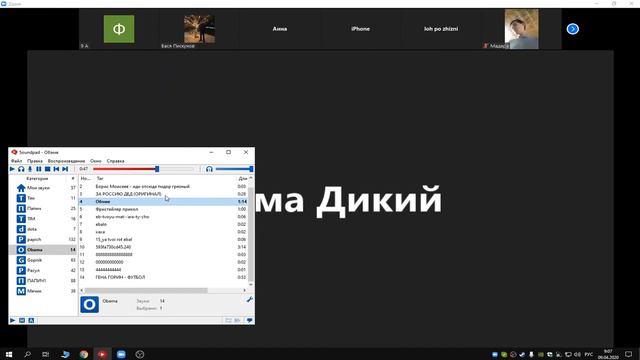Screen dimensions: 640x360
Task: Skip to previous sound in Soundpad
Action: 56,169
